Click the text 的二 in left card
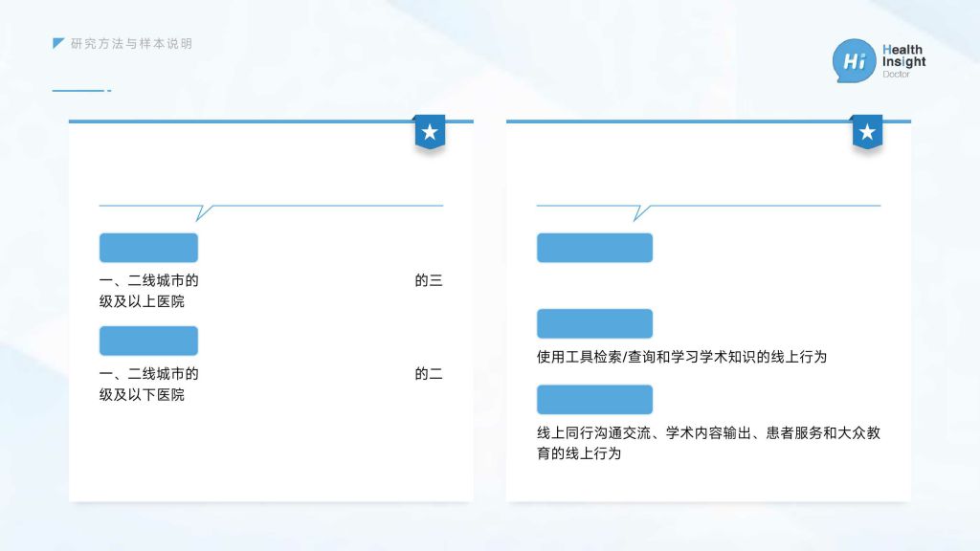The height and width of the screenshot is (551, 980). pos(429,374)
